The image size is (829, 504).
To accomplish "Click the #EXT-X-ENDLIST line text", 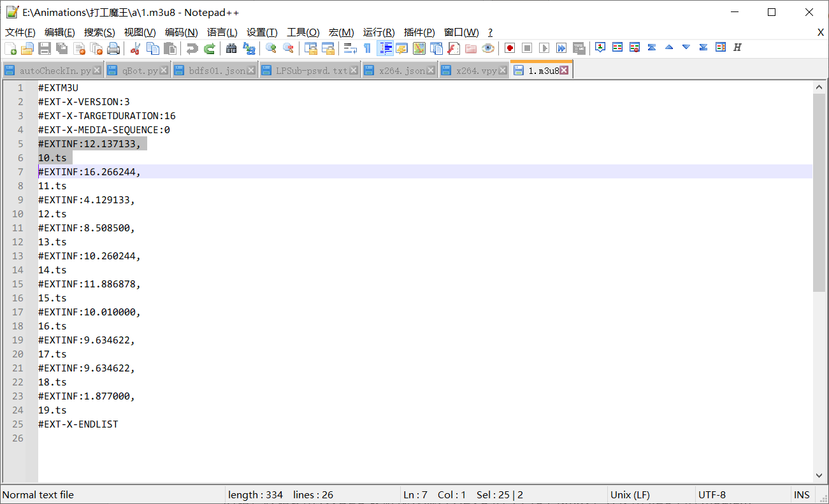I will click(78, 424).
